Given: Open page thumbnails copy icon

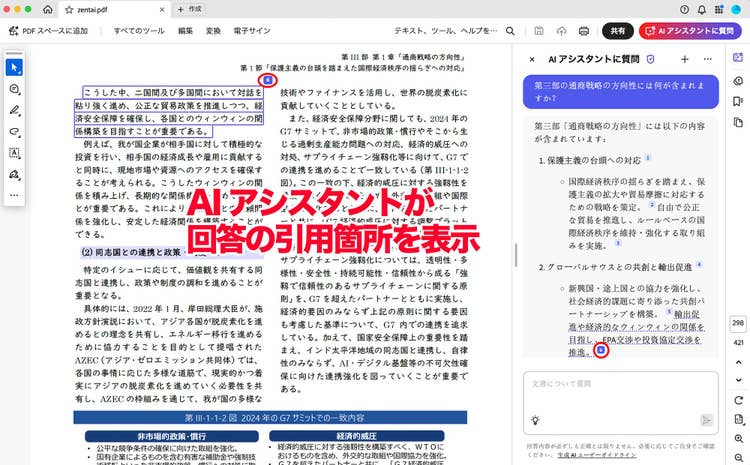Looking at the screenshot, I should 738,122.
